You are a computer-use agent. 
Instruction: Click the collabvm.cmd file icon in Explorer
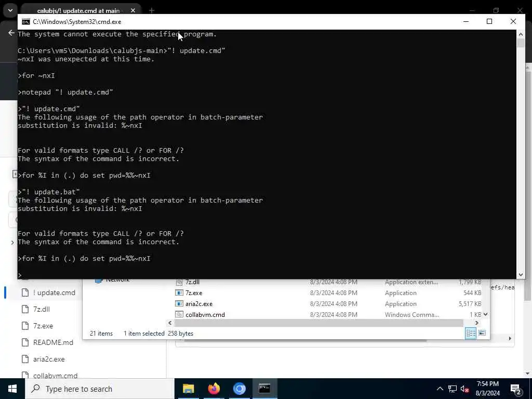[x=179, y=314]
